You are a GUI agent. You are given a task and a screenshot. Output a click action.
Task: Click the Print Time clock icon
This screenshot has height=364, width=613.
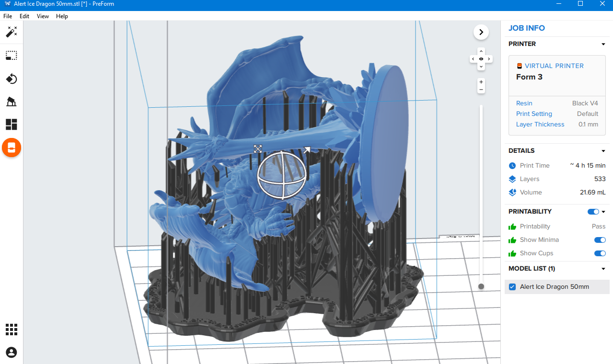coord(512,166)
